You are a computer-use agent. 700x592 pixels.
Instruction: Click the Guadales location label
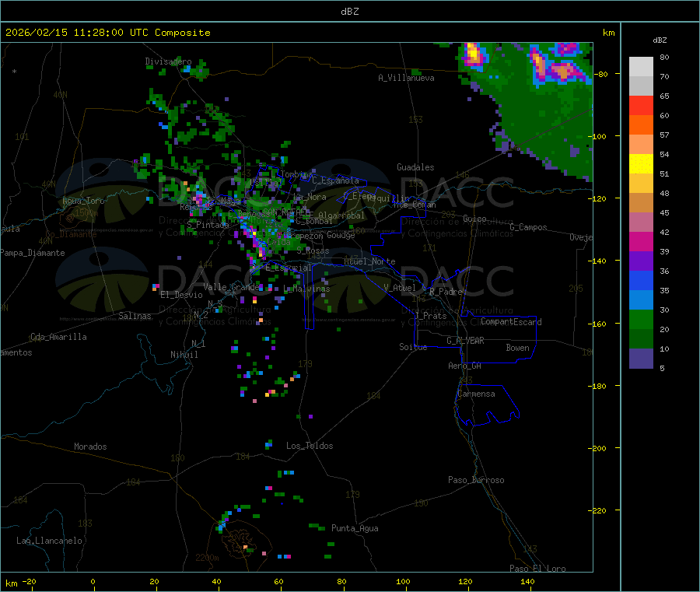pos(415,167)
